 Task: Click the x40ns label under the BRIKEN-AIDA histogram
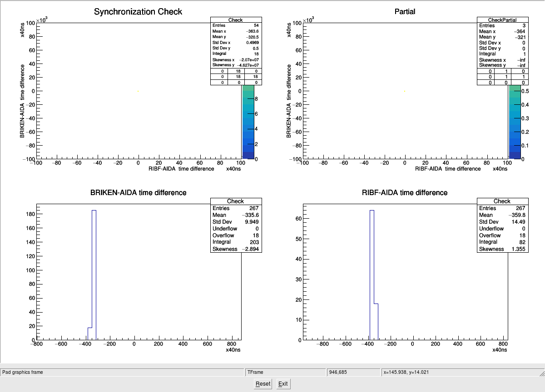(x=233, y=350)
